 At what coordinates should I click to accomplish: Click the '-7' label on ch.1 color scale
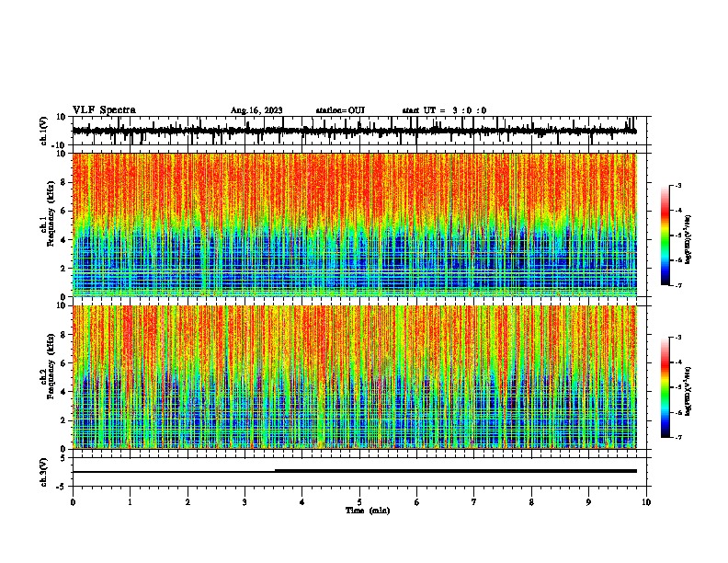pos(677,285)
